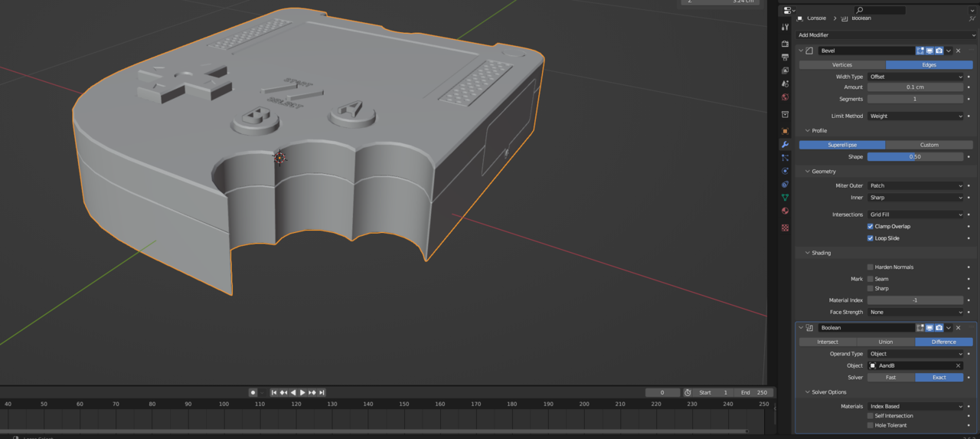Viewport: 980px width, 439px height.
Task: Open the Materials Index Based dropdown
Action: [x=916, y=407]
